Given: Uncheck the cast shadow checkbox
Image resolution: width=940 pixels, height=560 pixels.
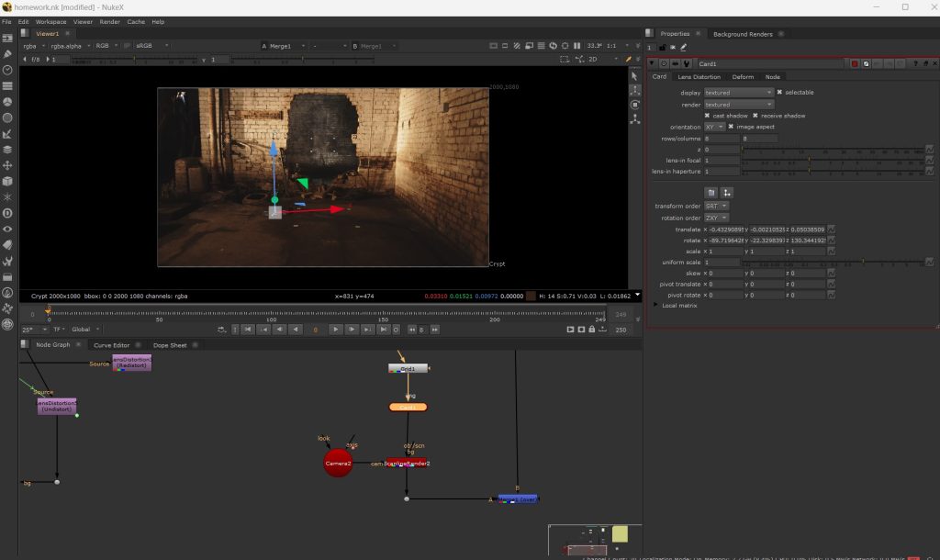Looking at the screenshot, I should point(707,116).
